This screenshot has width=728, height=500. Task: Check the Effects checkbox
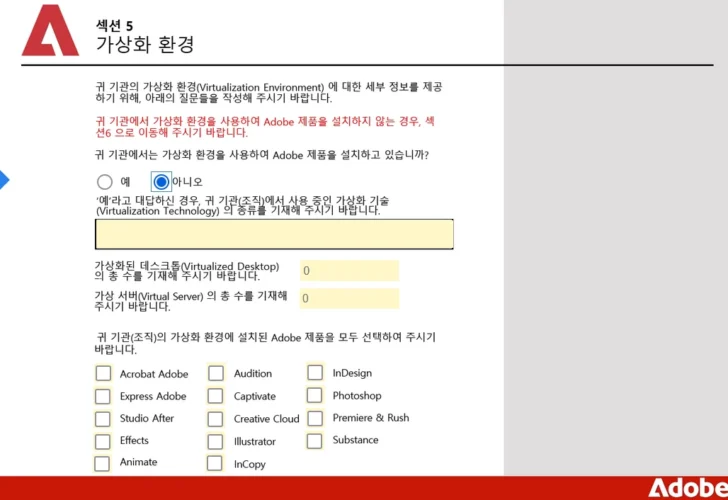[x=103, y=441]
